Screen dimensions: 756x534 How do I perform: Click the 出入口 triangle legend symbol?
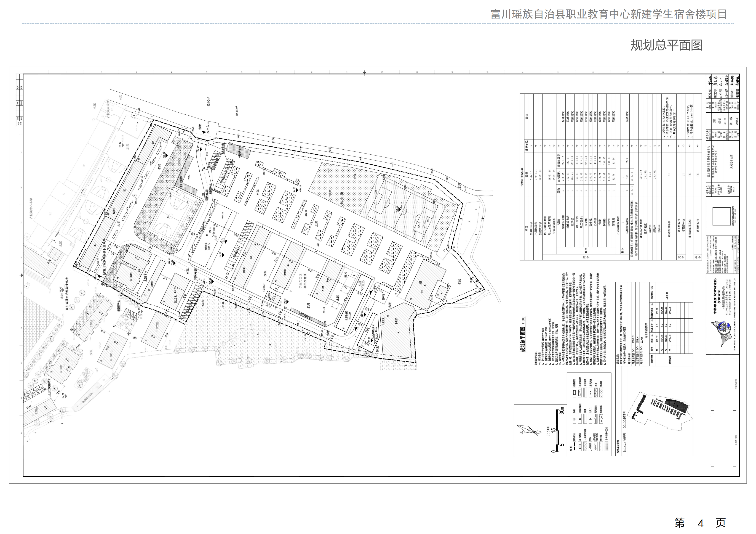(590, 419)
